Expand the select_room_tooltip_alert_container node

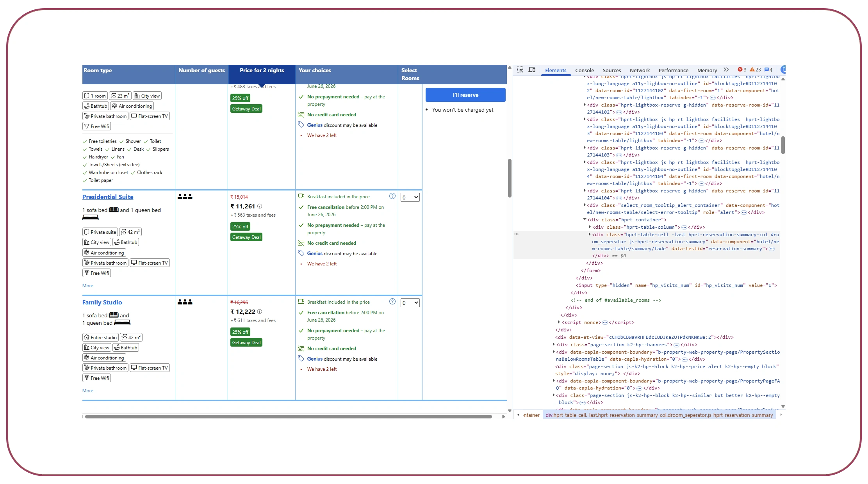coord(585,205)
